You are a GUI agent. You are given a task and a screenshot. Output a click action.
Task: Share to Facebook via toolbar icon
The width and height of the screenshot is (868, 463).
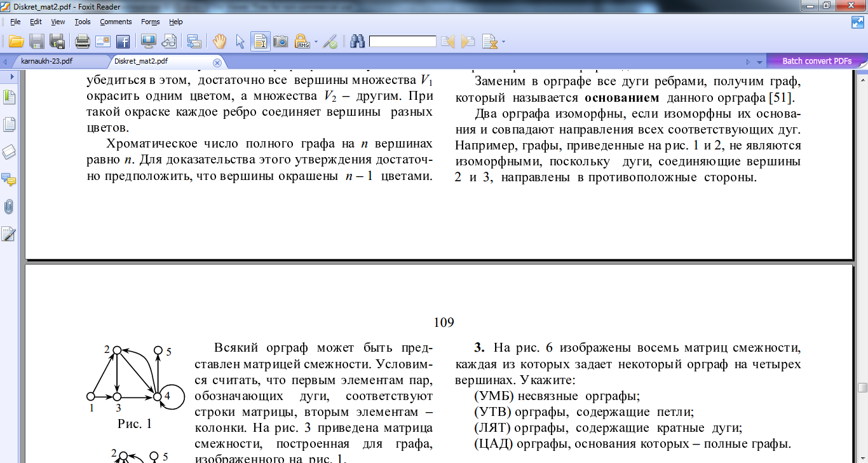coord(123,42)
